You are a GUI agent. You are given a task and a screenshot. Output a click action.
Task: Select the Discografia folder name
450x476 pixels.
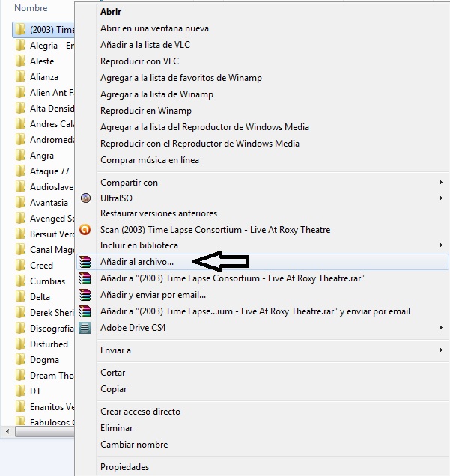coord(52,329)
